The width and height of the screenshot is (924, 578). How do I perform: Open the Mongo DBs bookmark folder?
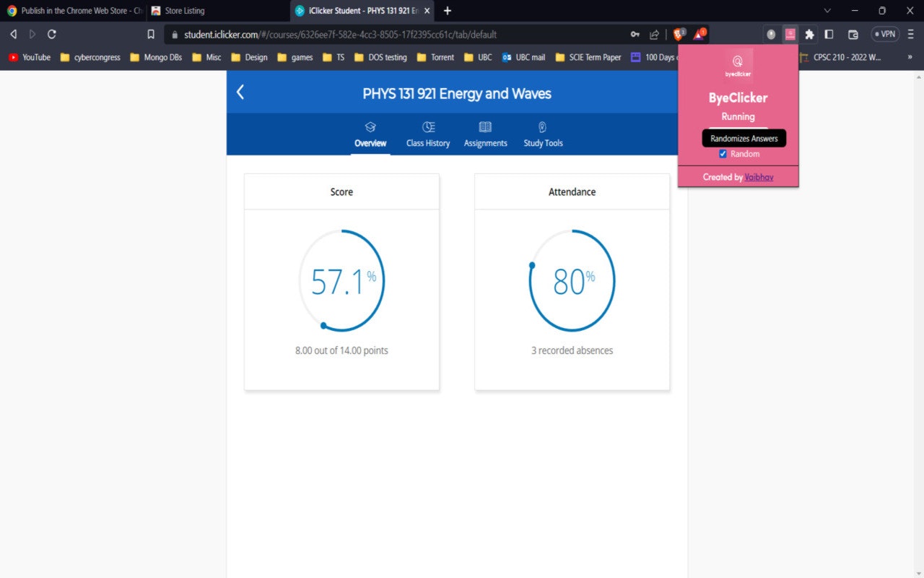coord(156,57)
